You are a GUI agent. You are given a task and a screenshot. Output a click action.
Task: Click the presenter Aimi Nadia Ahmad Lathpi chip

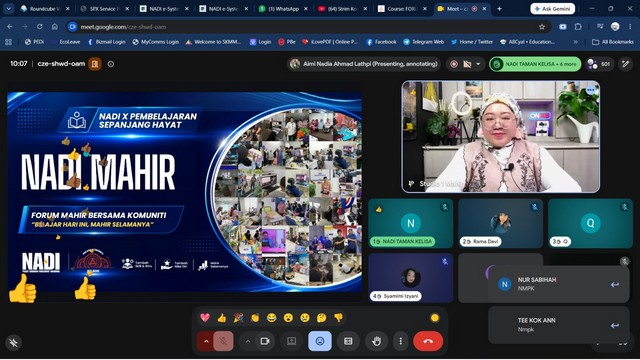pos(364,64)
